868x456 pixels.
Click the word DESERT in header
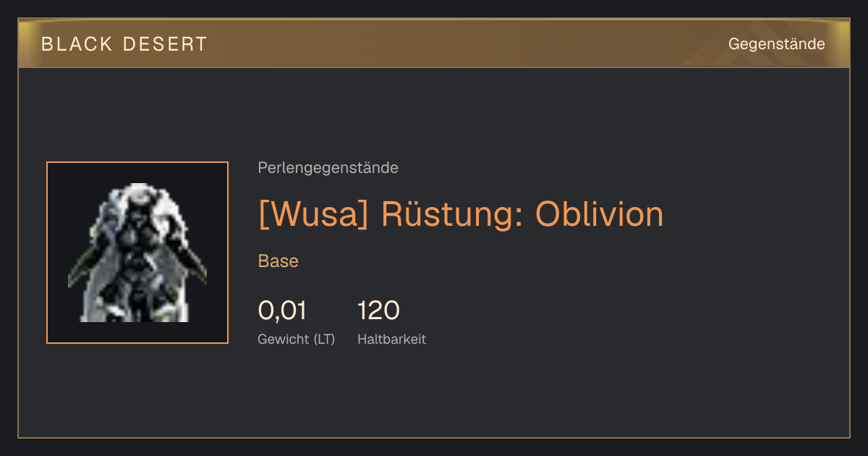[x=165, y=44]
